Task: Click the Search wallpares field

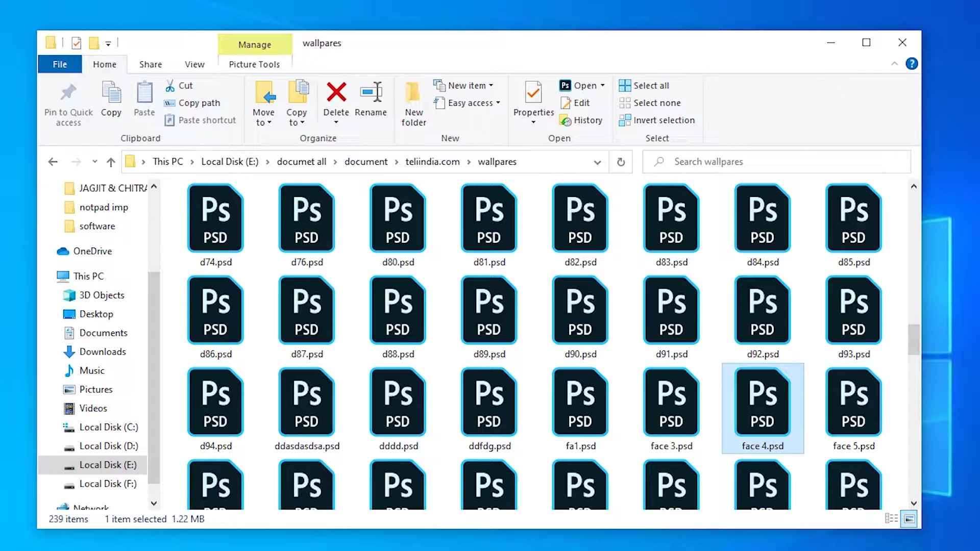Action: (x=776, y=162)
